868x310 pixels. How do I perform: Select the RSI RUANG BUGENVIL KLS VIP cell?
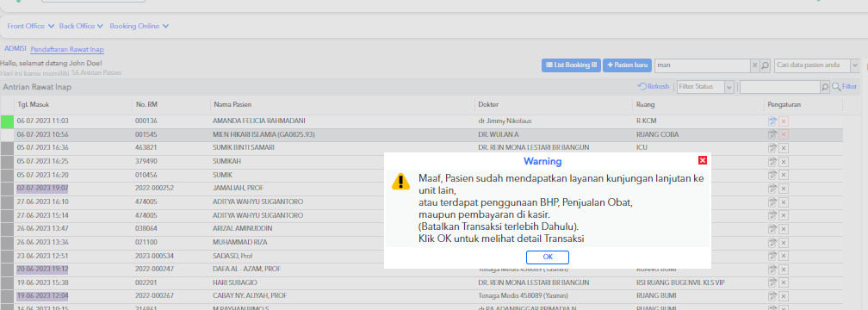(680, 282)
